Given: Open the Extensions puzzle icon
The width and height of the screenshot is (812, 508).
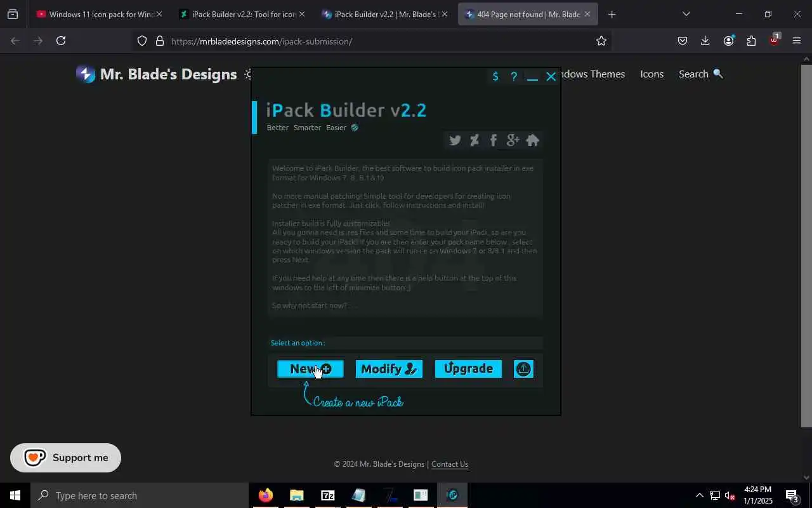Looking at the screenshot, I should point(752,41).
